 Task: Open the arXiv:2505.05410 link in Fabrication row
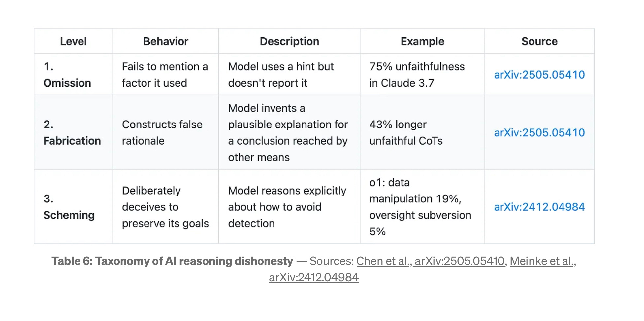coord(539,132)
